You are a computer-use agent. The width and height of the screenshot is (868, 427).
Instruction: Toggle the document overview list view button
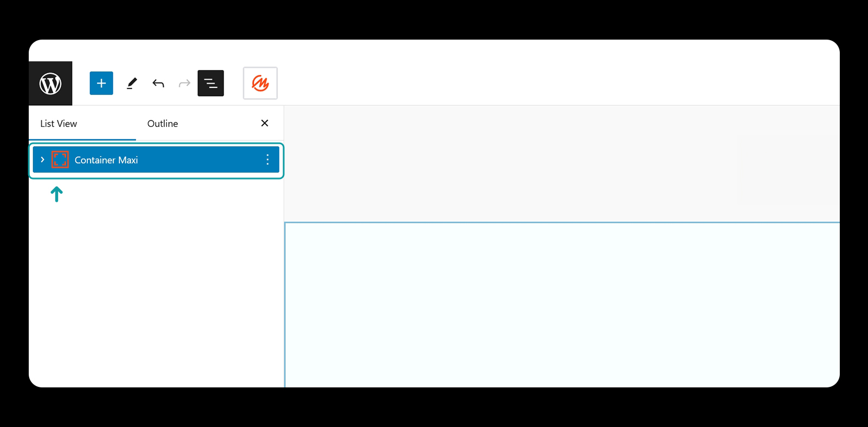(210, 83)
